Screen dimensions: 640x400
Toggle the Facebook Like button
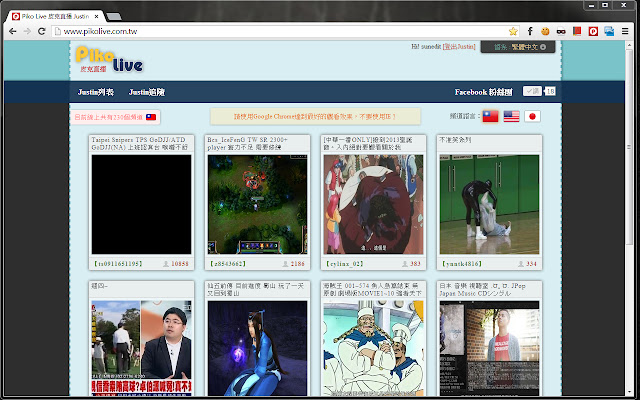[x=532, y=91]
